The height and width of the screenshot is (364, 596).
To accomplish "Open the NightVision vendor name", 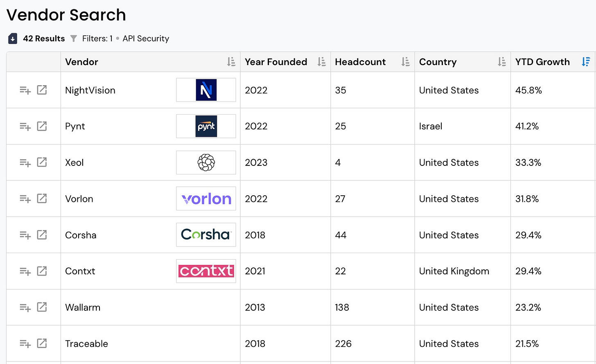I will point(90,90).
